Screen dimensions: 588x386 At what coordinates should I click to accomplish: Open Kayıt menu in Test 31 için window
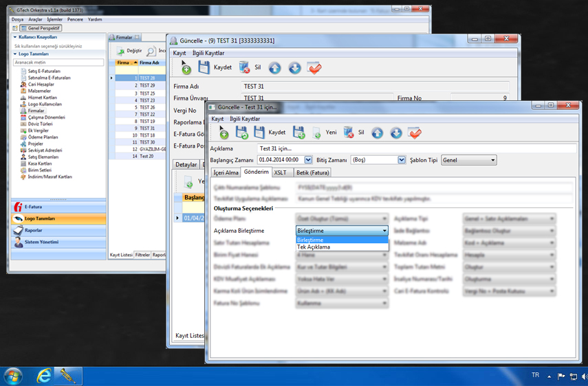coord(217,119)
